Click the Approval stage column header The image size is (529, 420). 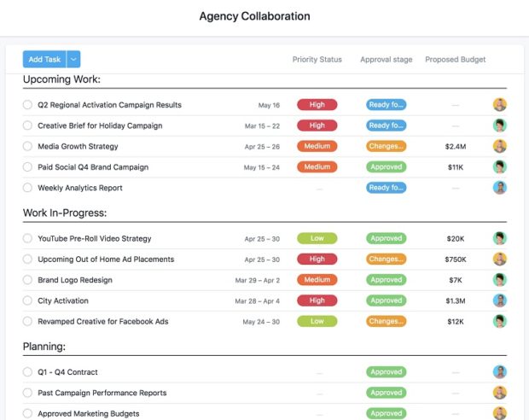click(x=386, y=60)
